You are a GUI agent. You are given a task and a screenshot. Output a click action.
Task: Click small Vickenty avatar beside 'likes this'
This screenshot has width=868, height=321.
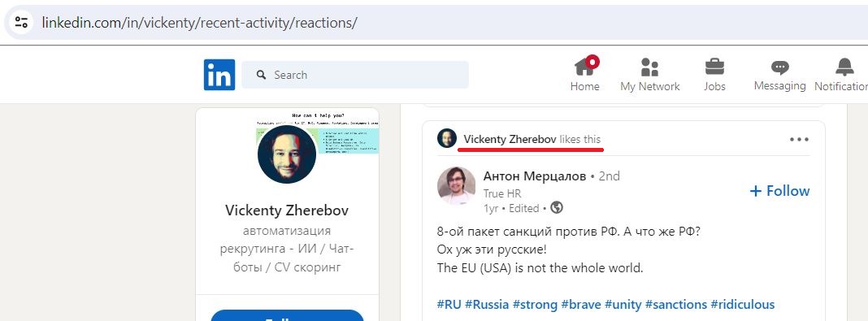[447, 138]
